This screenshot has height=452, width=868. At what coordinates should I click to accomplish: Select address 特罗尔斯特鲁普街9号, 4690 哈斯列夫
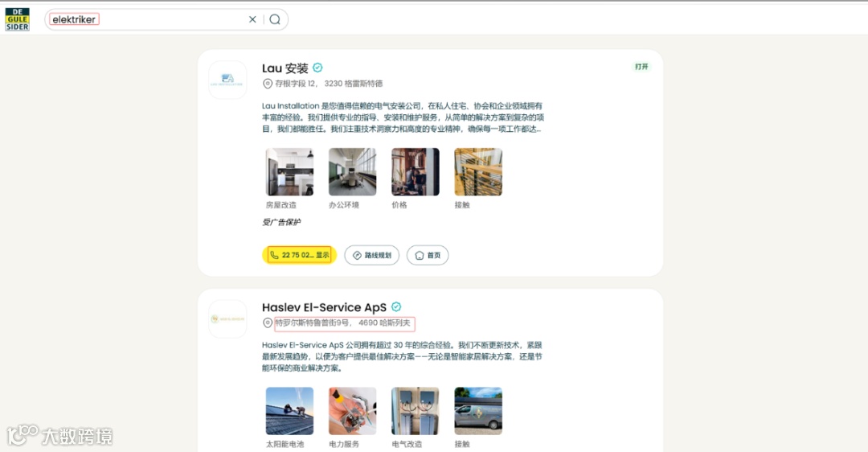343,323
